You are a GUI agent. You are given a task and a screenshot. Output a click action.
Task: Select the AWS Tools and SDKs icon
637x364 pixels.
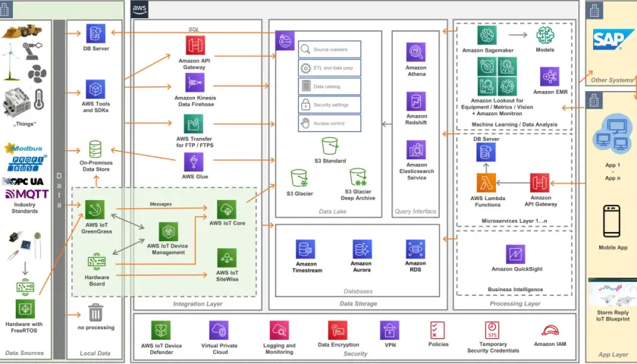click(96, 89)
